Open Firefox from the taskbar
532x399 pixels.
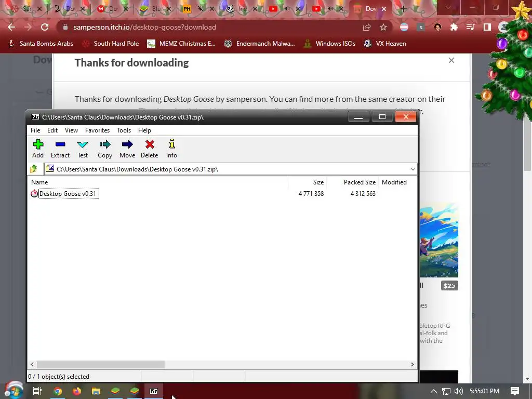[x=77, y=391]
